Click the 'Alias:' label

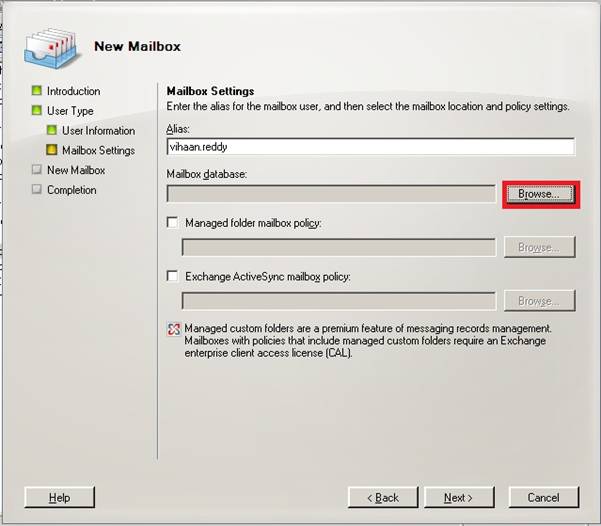(178, 129)
